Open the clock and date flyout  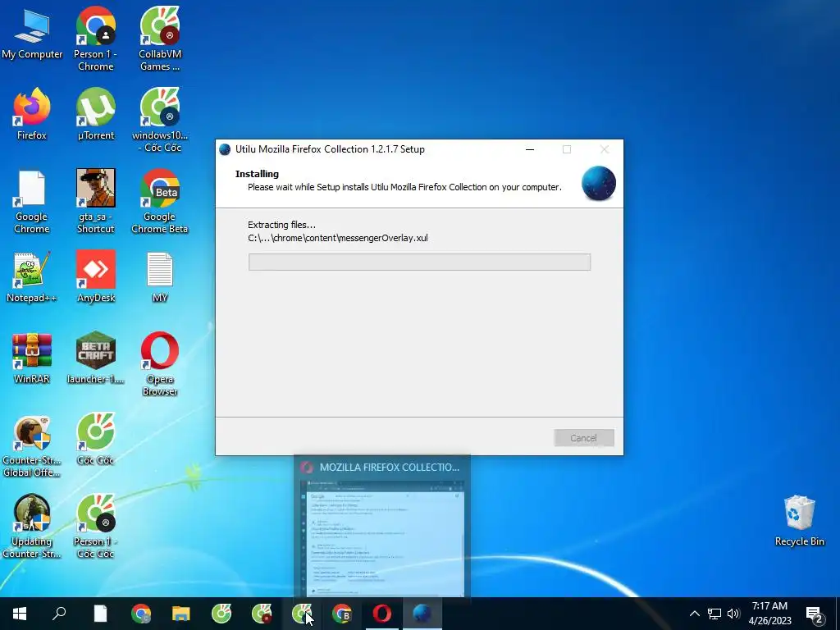(x=769, y=614)
